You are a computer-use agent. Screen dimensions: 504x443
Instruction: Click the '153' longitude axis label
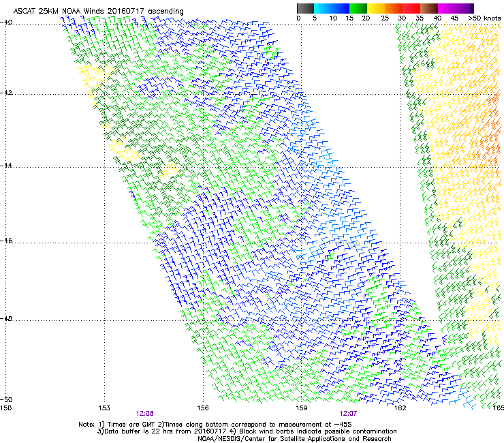[104, 408]
